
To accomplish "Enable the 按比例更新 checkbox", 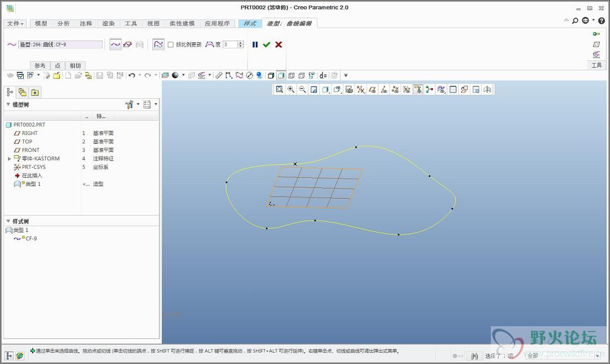I will [171, 45].
